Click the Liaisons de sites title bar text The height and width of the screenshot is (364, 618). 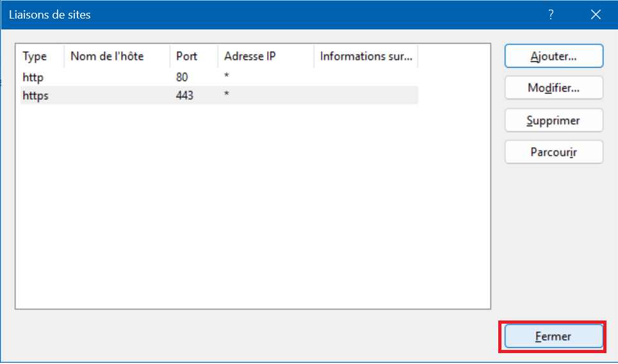point(50,15)
